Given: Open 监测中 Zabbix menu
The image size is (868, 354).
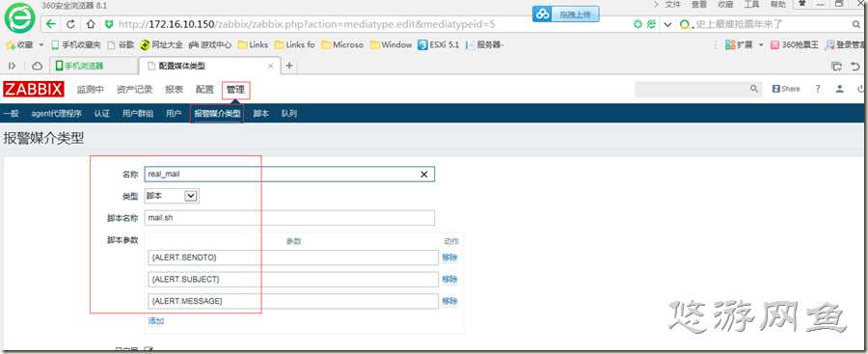Looking at the screenshot, I should click(91, 89).
